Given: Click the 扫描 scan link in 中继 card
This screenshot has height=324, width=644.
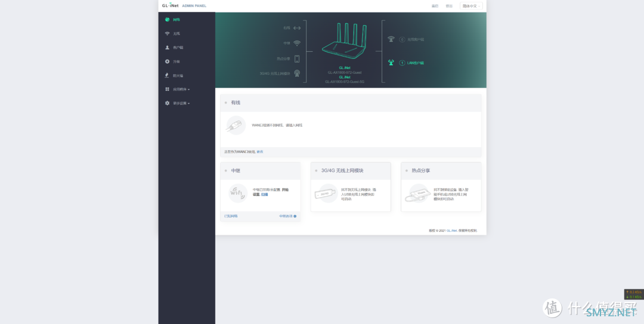Looking at the screenshot, I should 265,194.
